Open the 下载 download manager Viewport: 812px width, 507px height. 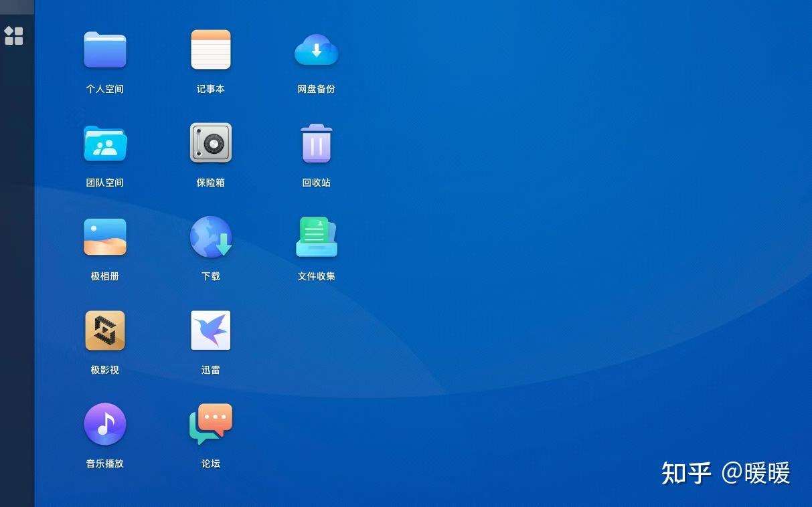(210, 236)
